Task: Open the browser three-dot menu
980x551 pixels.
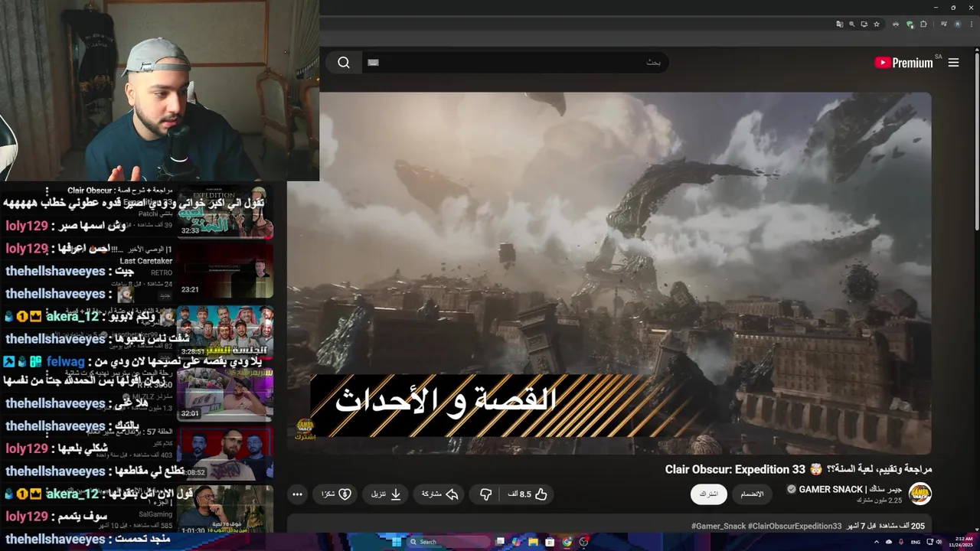Action: coord(972,24)
